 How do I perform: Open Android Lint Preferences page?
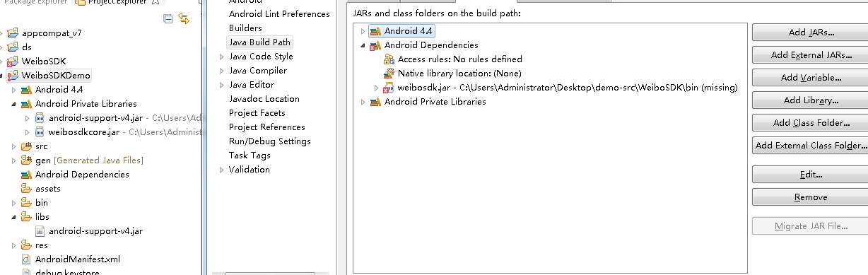point(279,14)
